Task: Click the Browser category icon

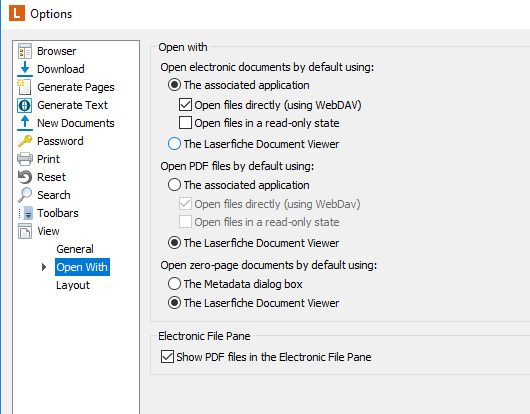Action: [x=25, y=51]
